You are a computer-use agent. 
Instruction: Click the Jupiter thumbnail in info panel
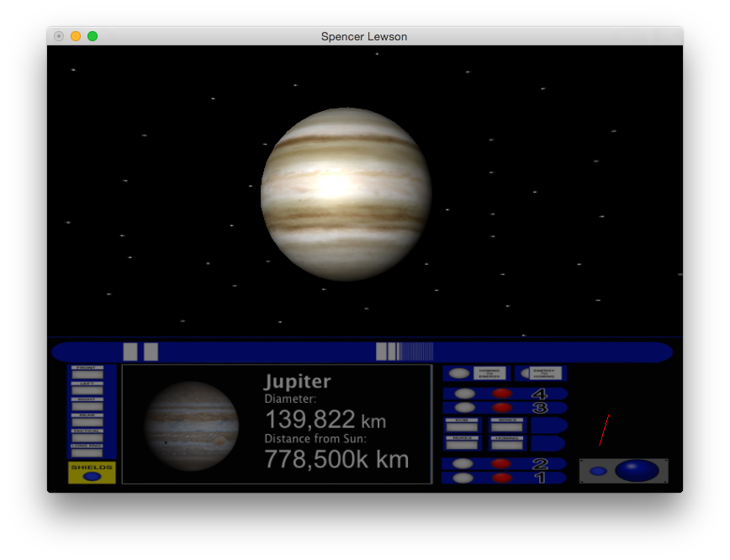click(x=191, y=425)
